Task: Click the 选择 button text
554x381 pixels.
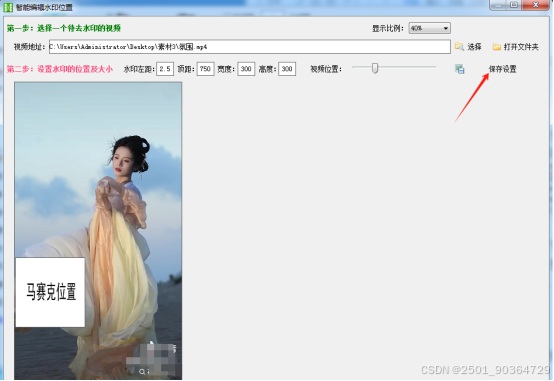Action: tap(475, 47)
